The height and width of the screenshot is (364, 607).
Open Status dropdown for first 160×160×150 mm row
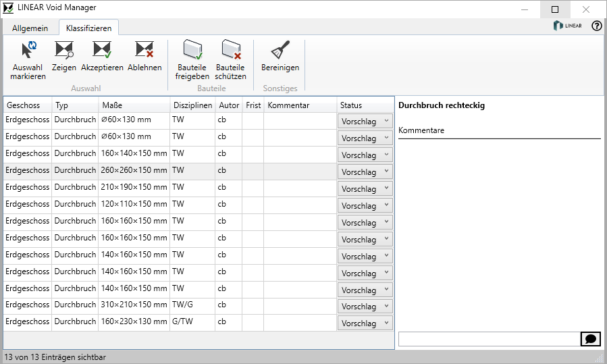click(x=365, y=222)
